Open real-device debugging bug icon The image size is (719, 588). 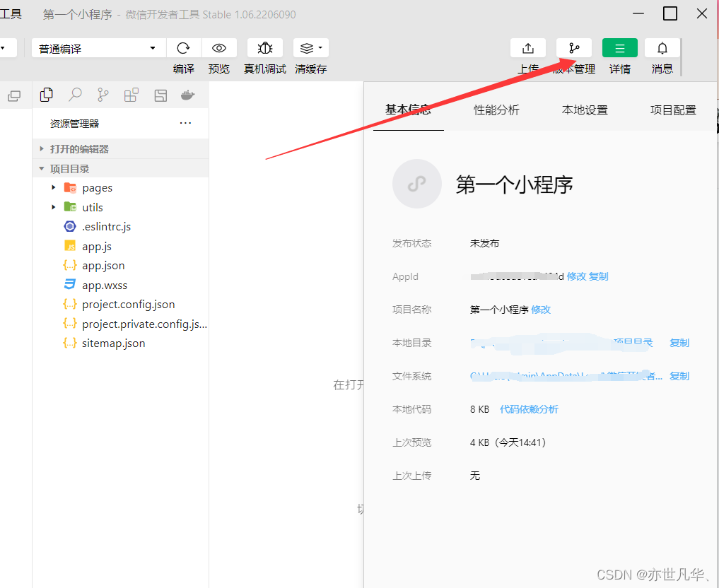(265, 48)
